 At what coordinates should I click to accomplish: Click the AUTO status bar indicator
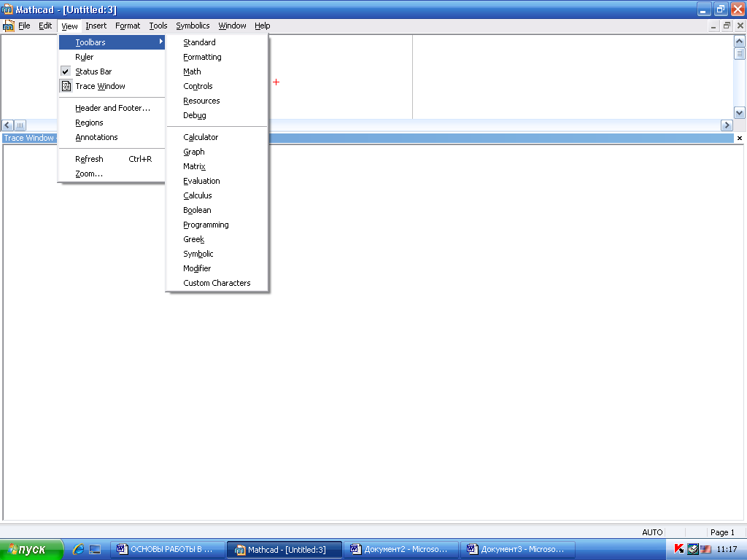(x=652, y=532)
